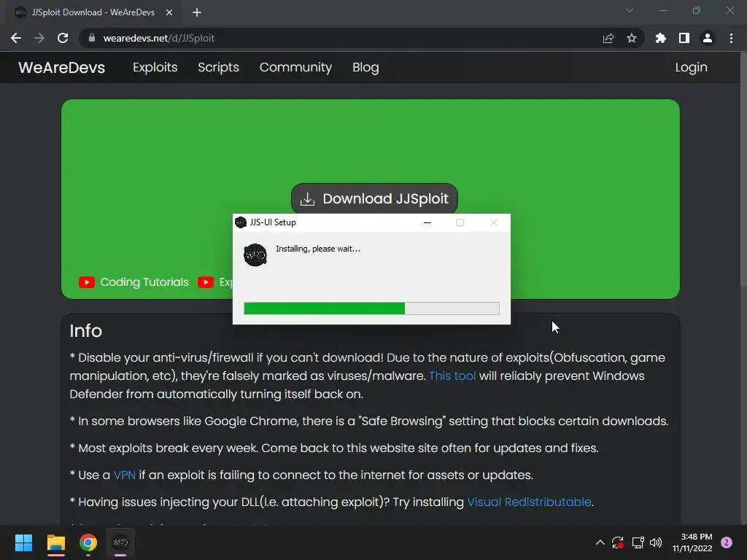Click the installation progress bar
The width and height of the screenshot is (747, 560).
click(x=371, y=308)
